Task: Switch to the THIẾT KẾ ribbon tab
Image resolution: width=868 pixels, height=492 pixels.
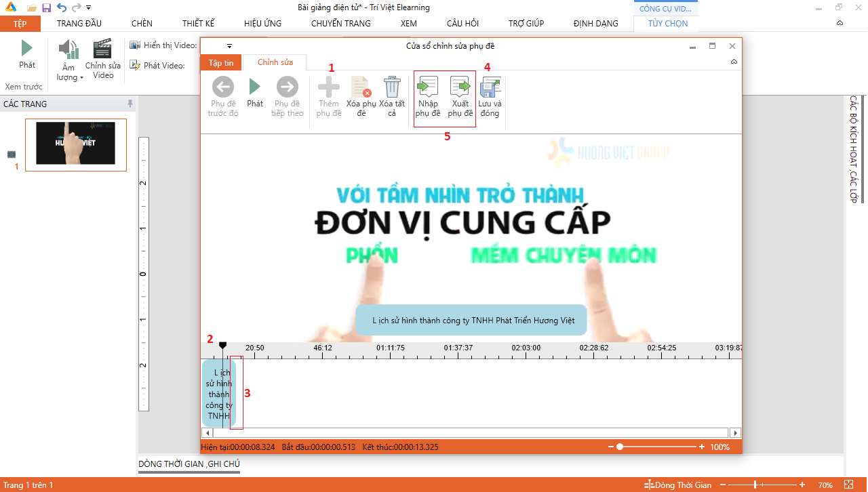Action: point(197,23)
